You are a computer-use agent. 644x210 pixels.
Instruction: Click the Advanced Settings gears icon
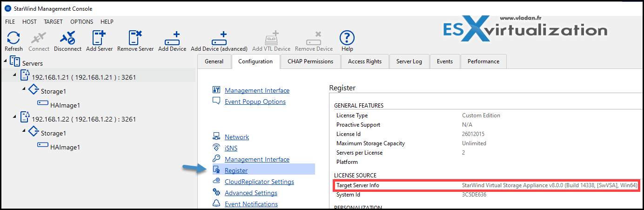click(216, 192)
